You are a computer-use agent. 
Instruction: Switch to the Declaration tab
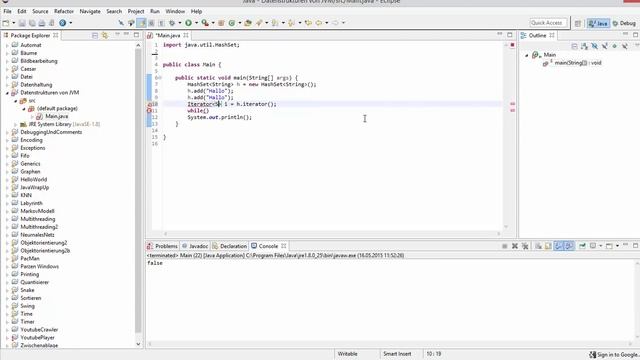(x=229, y=246)
